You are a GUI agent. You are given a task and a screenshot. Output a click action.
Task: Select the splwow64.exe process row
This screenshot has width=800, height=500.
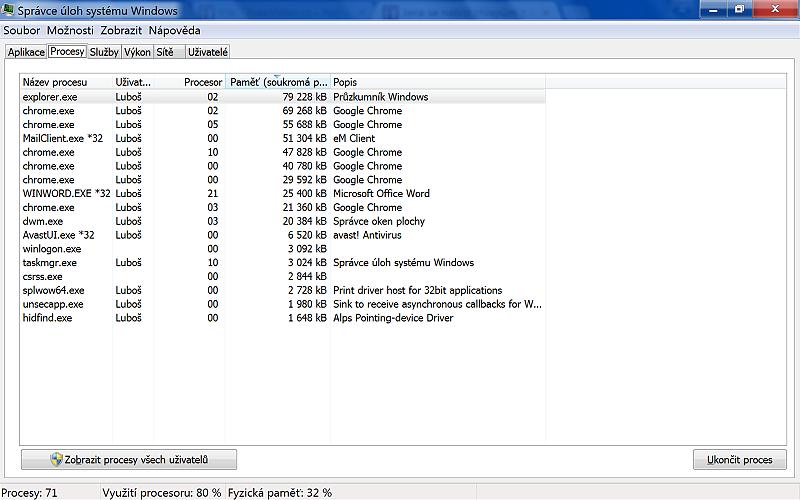283,290
